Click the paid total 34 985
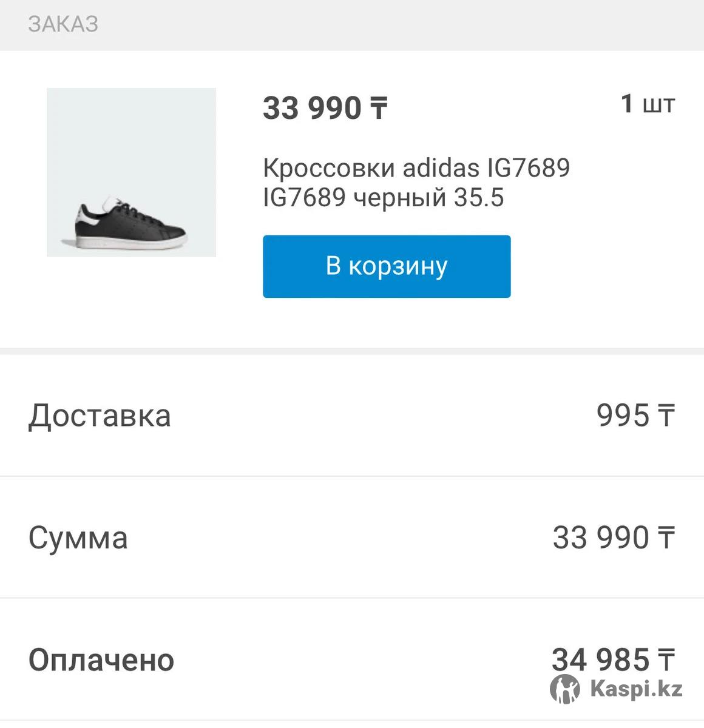 (x=600, y=659)
